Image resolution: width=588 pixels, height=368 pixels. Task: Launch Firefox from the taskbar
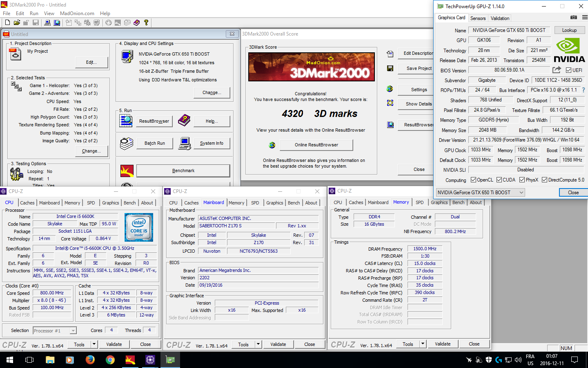90,360
